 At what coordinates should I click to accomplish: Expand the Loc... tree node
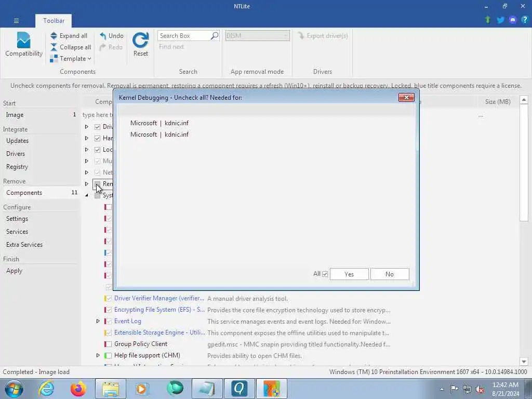click(x=87, y=150)
